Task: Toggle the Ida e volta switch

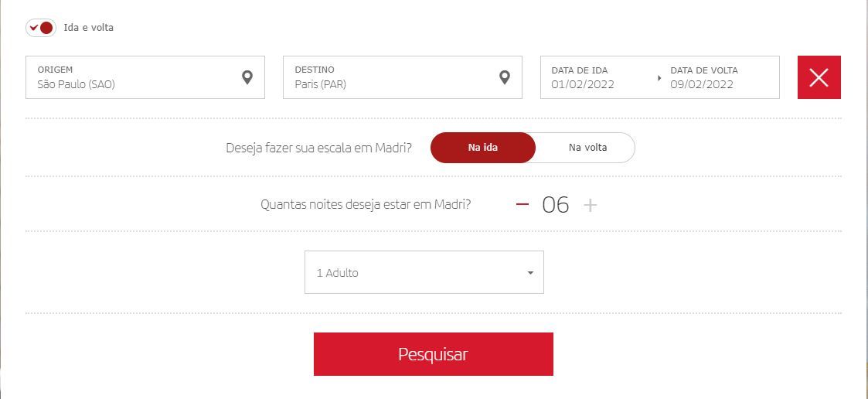Action: [x=41, y=28]
